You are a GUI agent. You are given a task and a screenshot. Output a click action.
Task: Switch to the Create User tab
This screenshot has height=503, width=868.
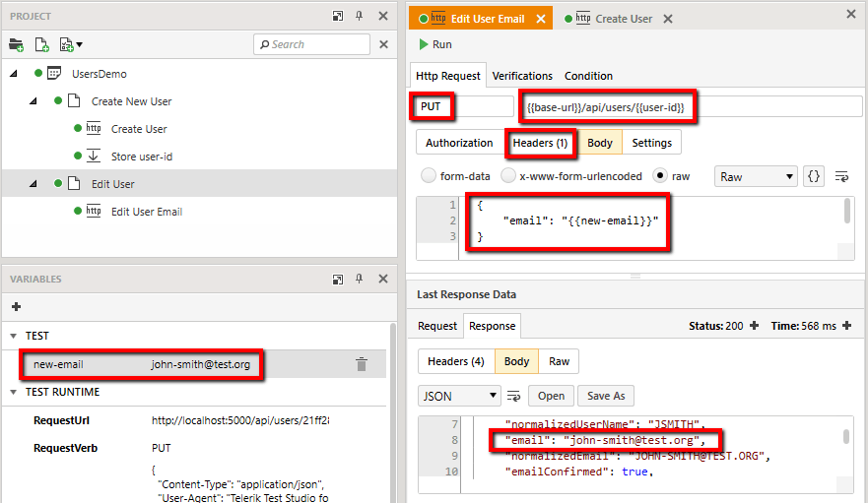pyautogui.click(x=617, y=19)
